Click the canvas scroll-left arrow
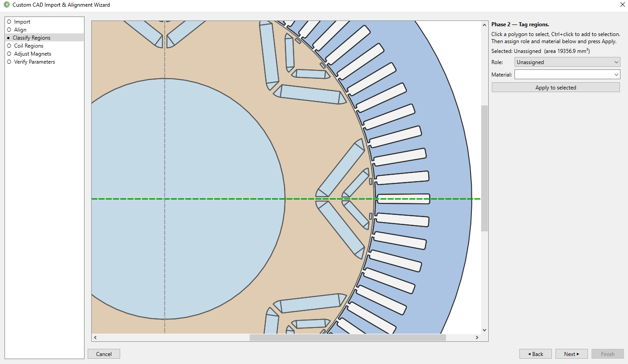628x364 pixels. click(x=95, y=338)
